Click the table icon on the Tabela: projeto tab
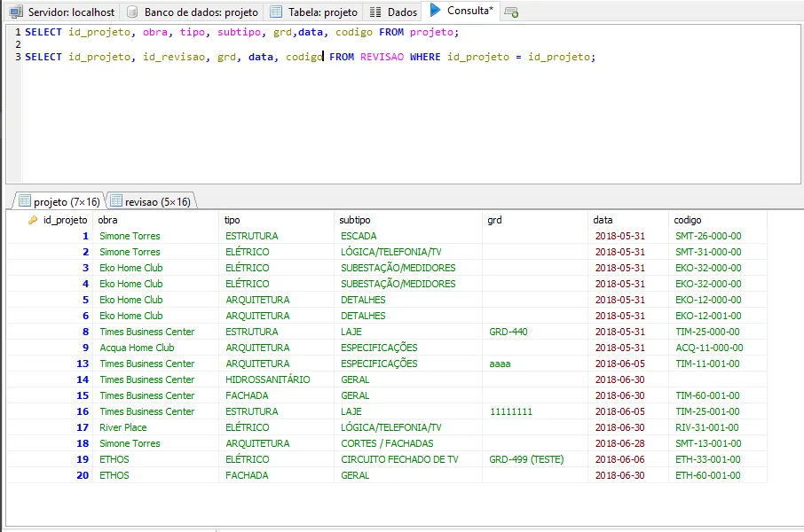This screenshot has height=532, width=804. [x=276, y=12]
